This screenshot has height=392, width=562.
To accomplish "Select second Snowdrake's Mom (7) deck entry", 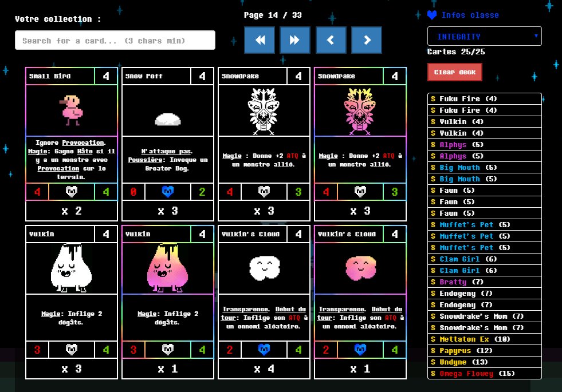I will coord(484,328).
